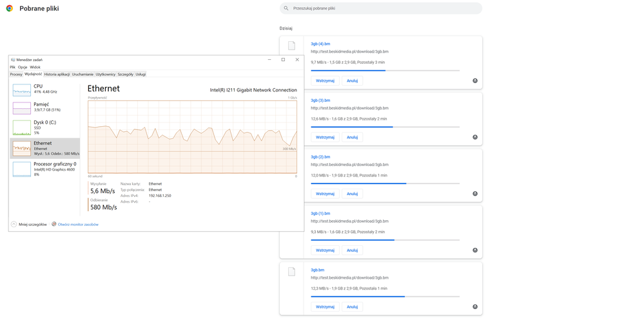The width and height of the screenshot is (644, 327).
Task: Open the Plik menu in Task Manager
Action: click(x=12, y=67)
